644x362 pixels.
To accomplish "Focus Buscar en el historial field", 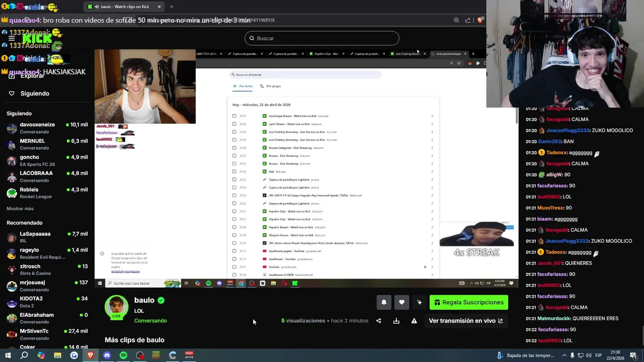I will 305,74.
